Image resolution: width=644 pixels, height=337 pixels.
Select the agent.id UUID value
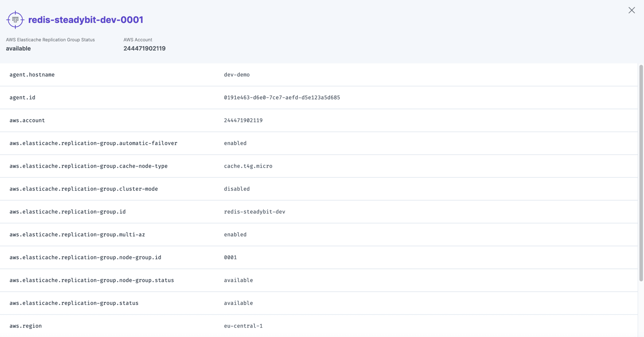(282, 98)
